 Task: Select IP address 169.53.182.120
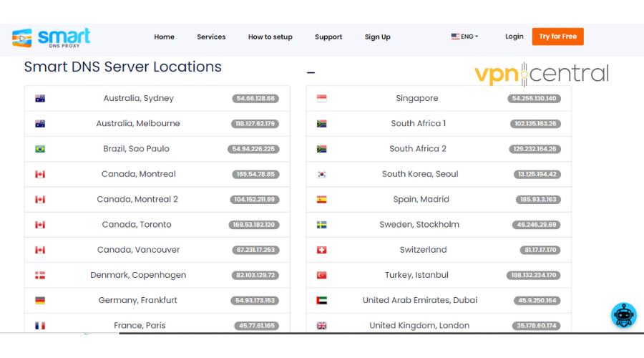(254, 225)
